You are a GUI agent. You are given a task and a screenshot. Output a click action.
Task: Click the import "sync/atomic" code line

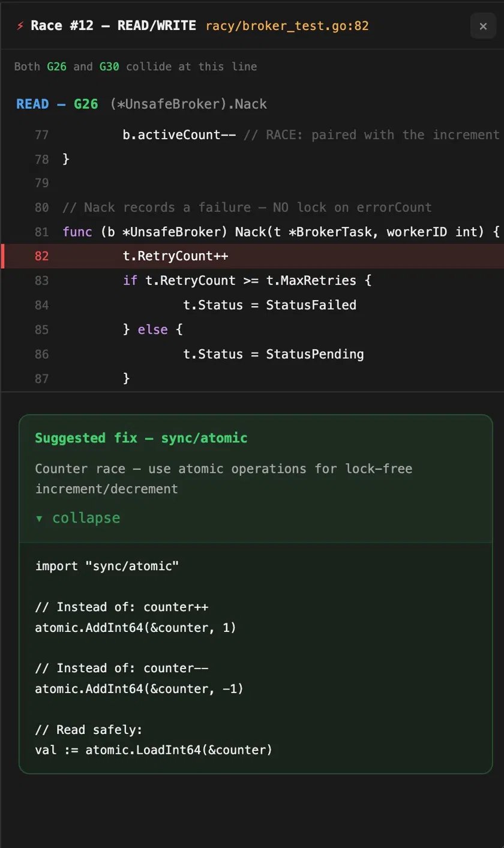click(x=107, y=566)
